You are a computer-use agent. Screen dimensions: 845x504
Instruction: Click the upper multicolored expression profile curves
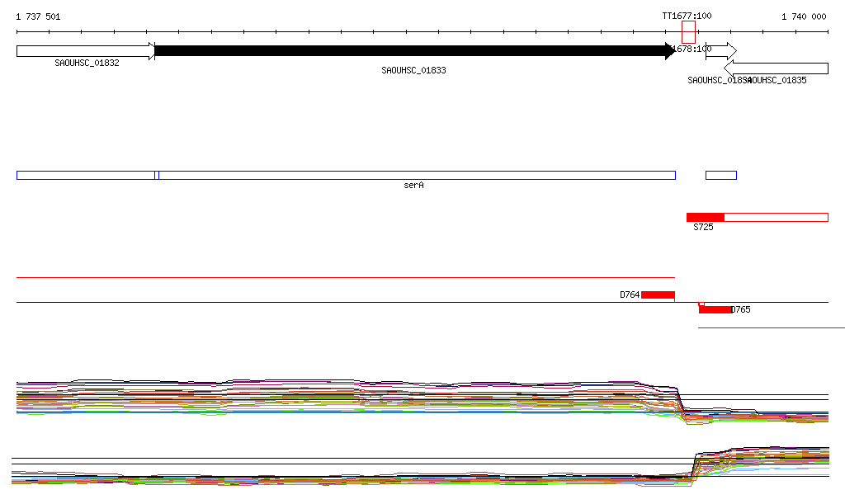(330, 396)
